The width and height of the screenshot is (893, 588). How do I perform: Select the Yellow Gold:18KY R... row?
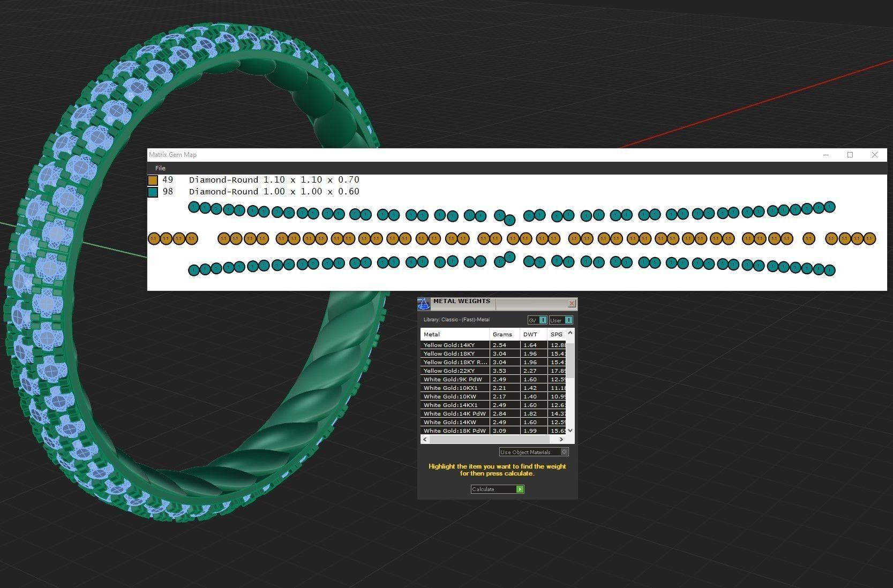tap(493, 362)
